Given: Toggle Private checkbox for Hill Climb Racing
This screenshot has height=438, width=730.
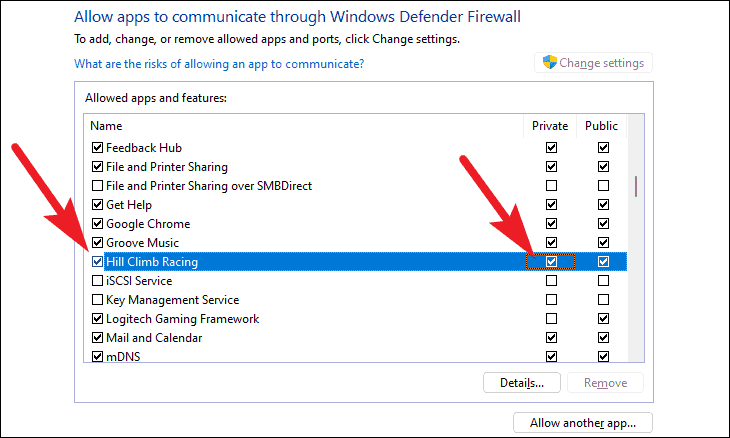Looking at the screenshot, I should pyautogui.click(x=551, y=262).
